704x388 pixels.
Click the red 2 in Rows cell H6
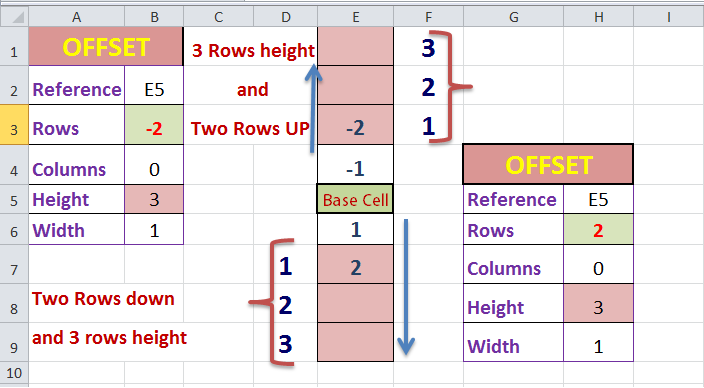[598, 230]
